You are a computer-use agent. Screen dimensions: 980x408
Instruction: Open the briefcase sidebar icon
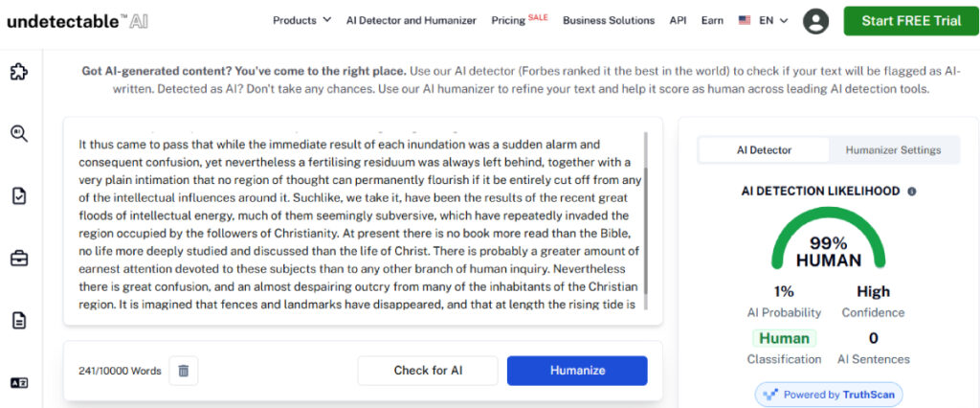pos(18,258)
